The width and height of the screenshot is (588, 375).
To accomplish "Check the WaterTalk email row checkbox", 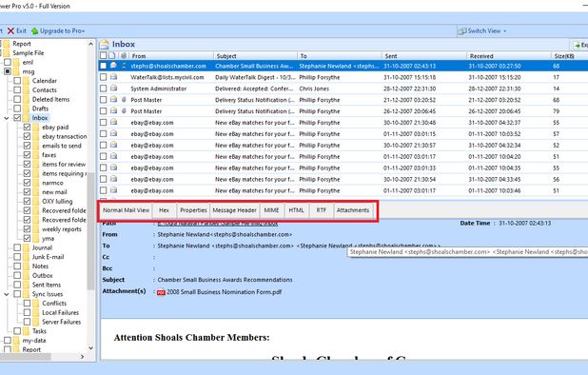I will coord(103,77).
